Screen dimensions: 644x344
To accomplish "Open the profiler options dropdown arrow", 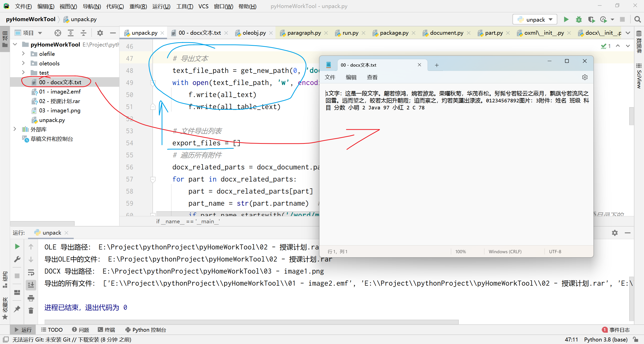I will point(612,20).
